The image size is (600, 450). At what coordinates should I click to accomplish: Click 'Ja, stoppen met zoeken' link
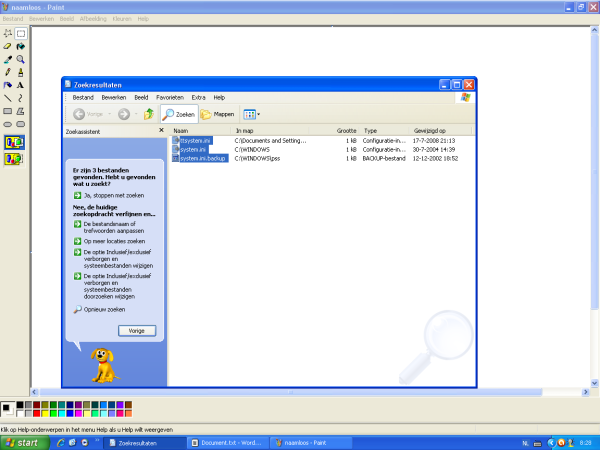(114, 196)
